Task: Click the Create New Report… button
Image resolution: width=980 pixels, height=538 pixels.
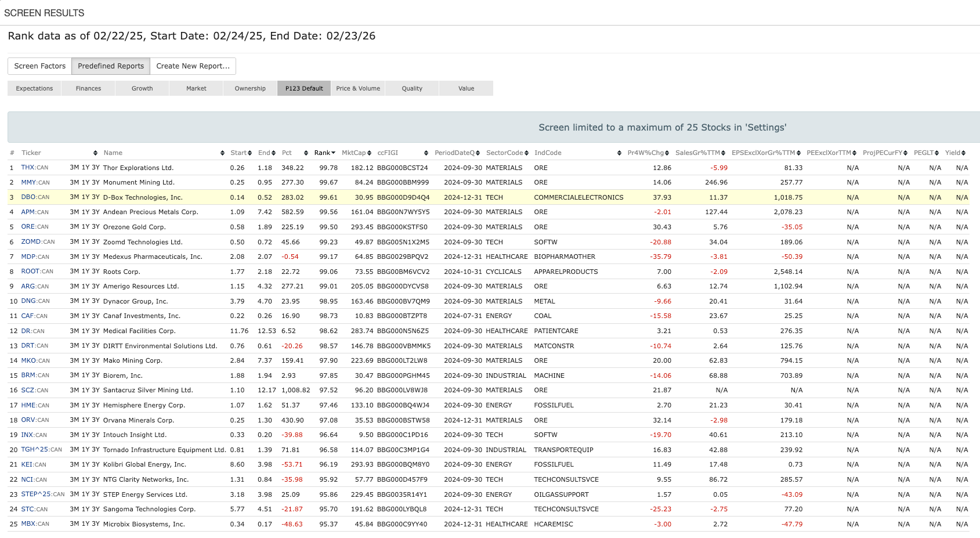Action: click(193, 66)
